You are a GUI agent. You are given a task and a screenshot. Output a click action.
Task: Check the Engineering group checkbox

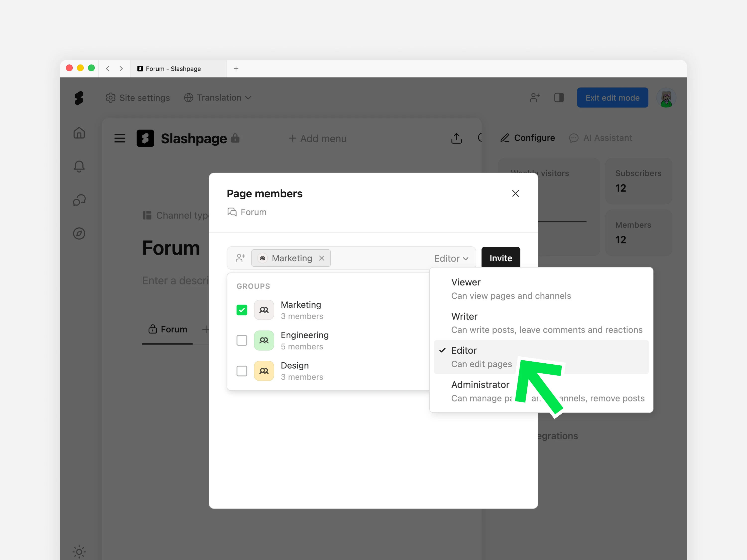(242, 340)
